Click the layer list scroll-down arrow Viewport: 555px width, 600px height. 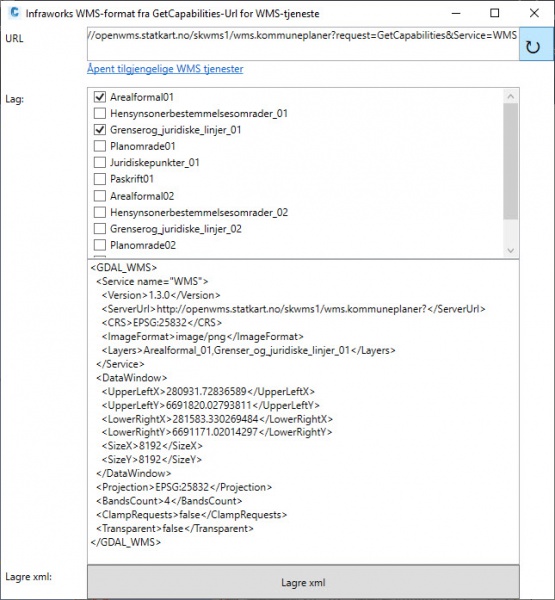pyautogui.click(x=511, y=251)
